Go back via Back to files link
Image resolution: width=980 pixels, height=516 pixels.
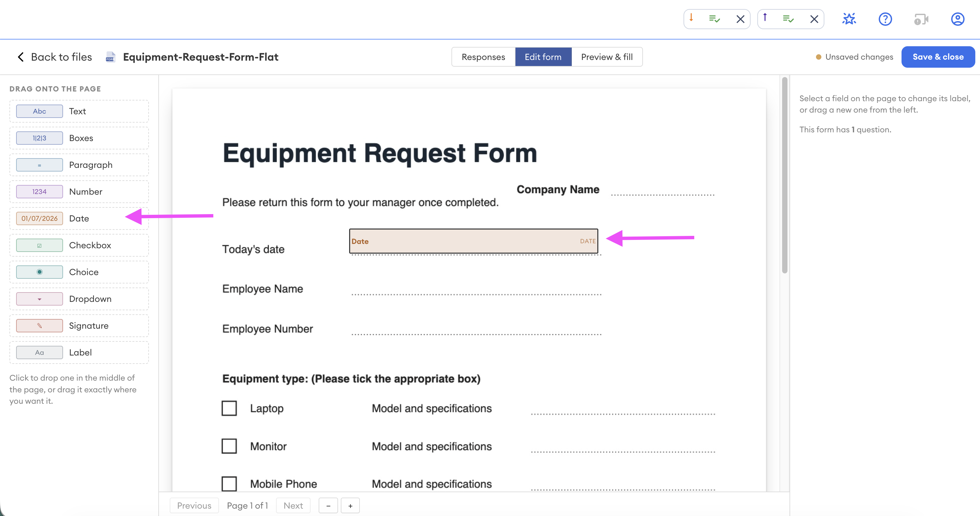click(x=61, y=57)
